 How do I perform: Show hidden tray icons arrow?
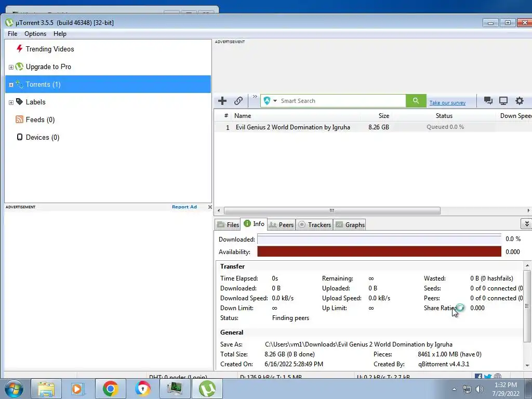[x=454, y=390]
